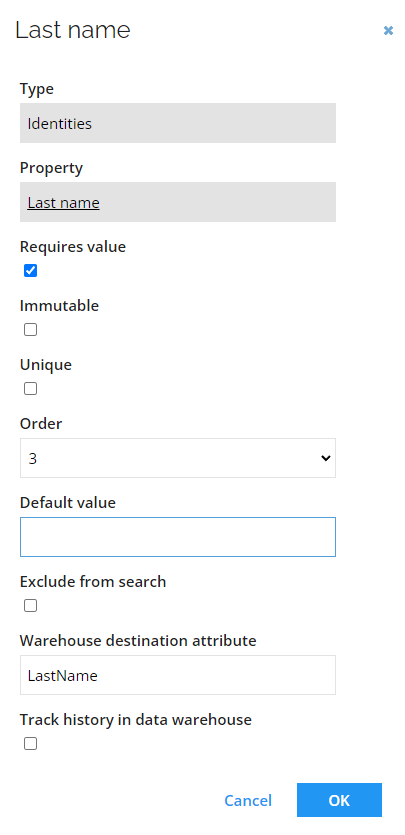
Task: Uncheck the Requires value checkbox
Action: pyautogui.click(x=30, y=271)
